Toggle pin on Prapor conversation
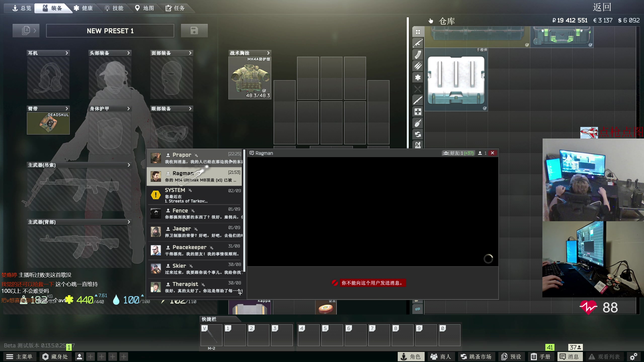This screenshot has width=644, height=362. tap(196, 155)
